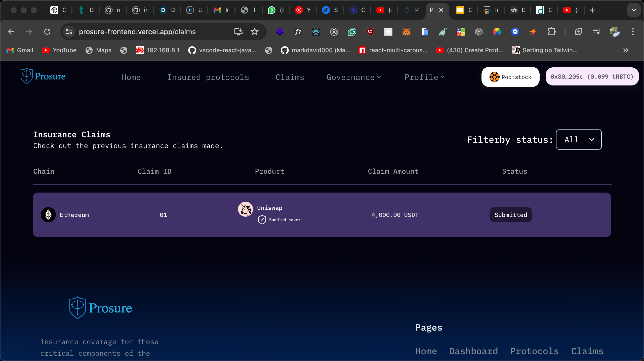The image size is (644, 361).
Task: Open the uBlock Origin extension icon
Action: 370,32
